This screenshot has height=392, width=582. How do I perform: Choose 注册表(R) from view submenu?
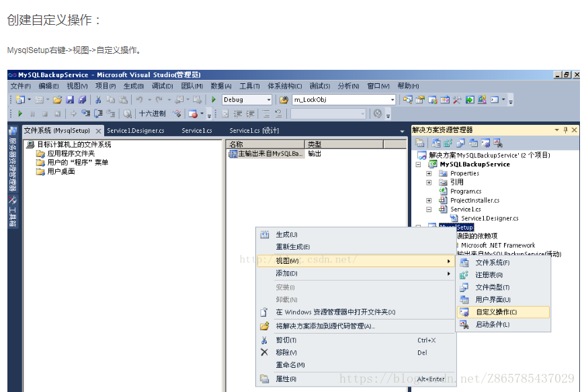503,275
